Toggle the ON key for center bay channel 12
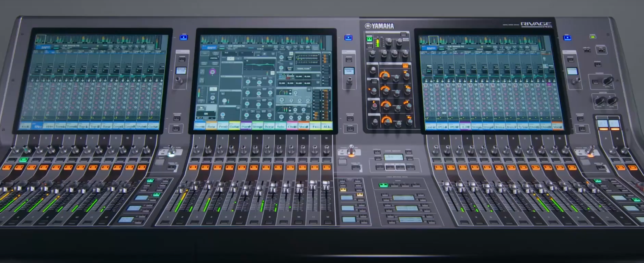The image size is (644, 263). tap(326, 167)
